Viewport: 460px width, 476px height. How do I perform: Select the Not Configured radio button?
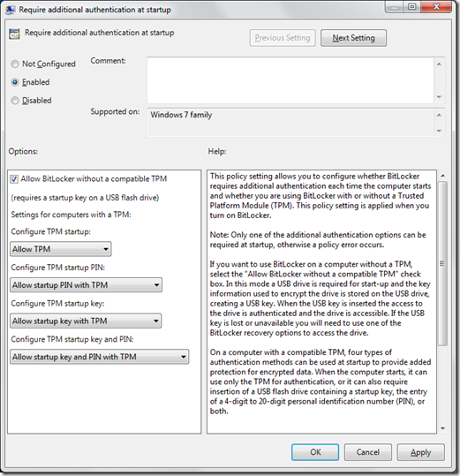coord(14,64)
